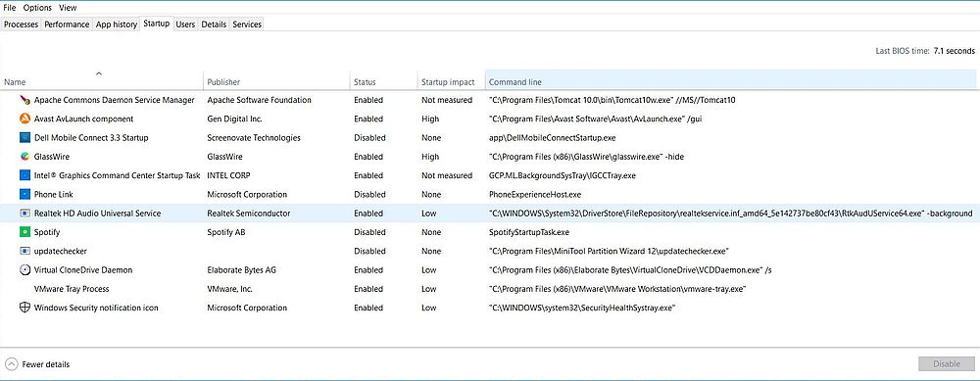Click the Last BIOS time value
980x381 pixels.
pyautogui.click(x=954, y=51)
